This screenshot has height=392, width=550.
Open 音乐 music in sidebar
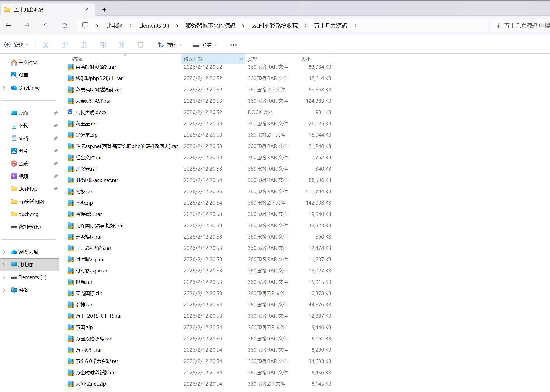(19, 163)
